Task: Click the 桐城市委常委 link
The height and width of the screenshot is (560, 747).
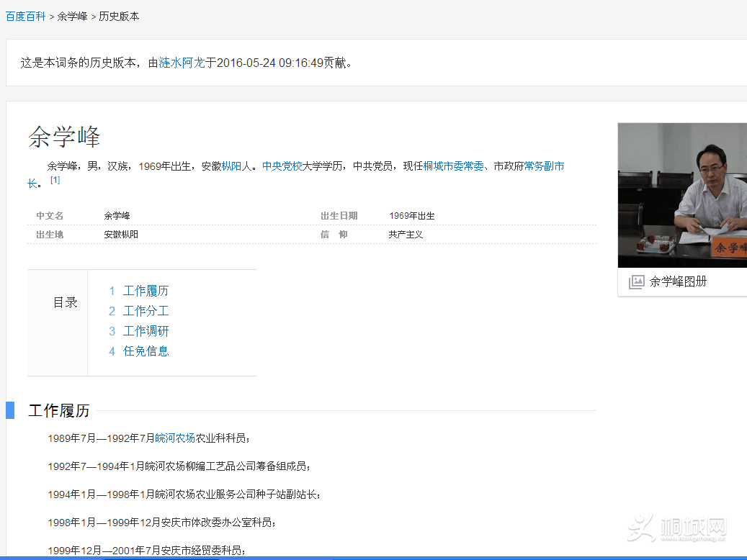Action: tap(453, 166)
